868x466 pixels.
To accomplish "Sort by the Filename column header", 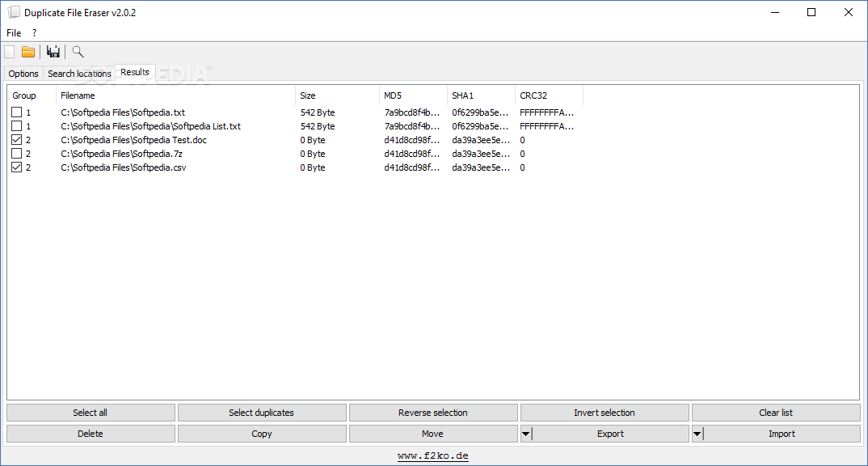I will 175,95.
